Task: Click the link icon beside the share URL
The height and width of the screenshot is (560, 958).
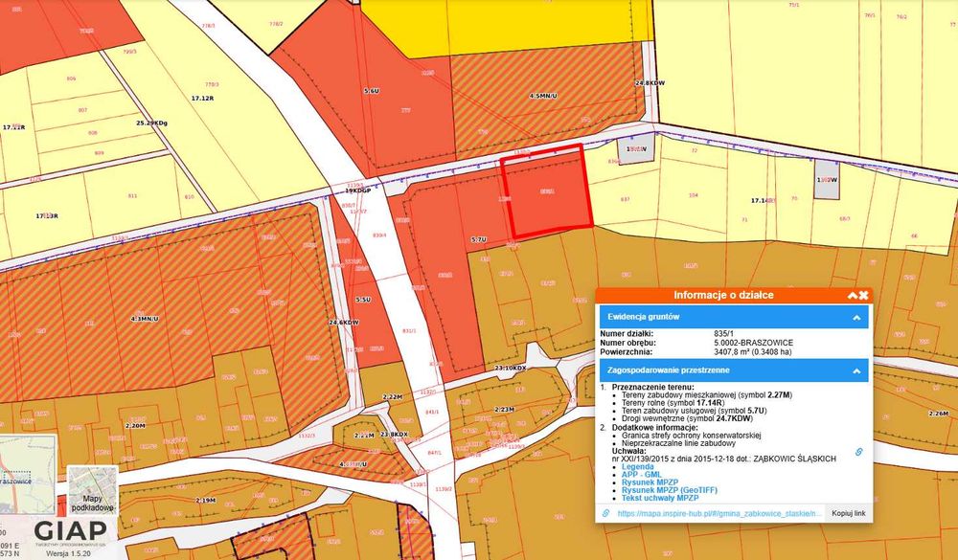Action: pyautogui.click(x=605, y=514)
